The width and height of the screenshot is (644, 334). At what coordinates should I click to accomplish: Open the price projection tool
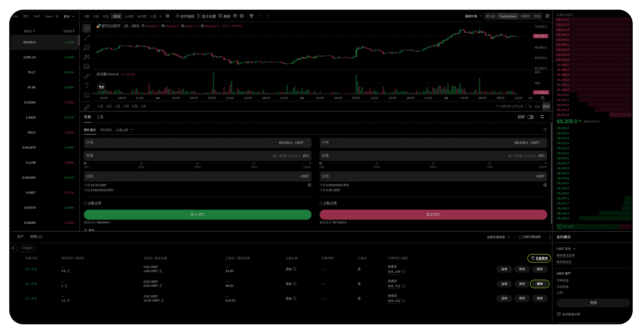87,66
